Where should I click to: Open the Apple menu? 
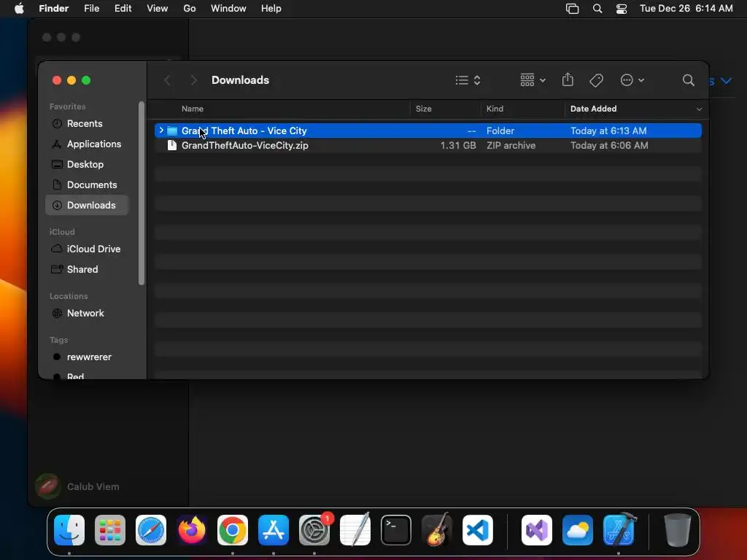(x=19, y=9)
